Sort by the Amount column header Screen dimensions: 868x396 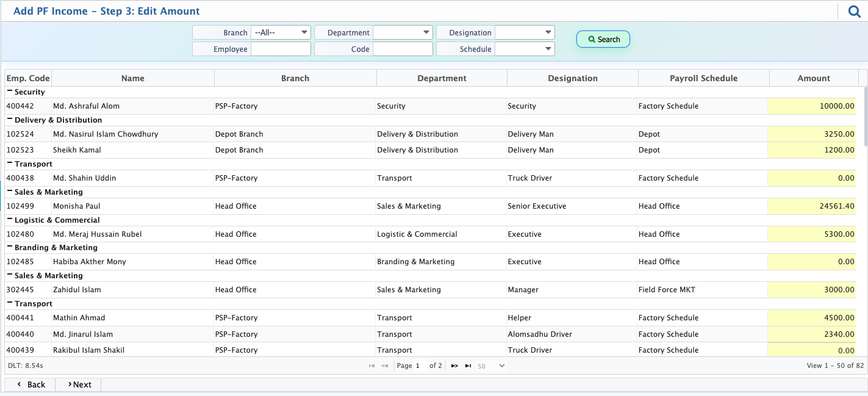coord(813,78)
